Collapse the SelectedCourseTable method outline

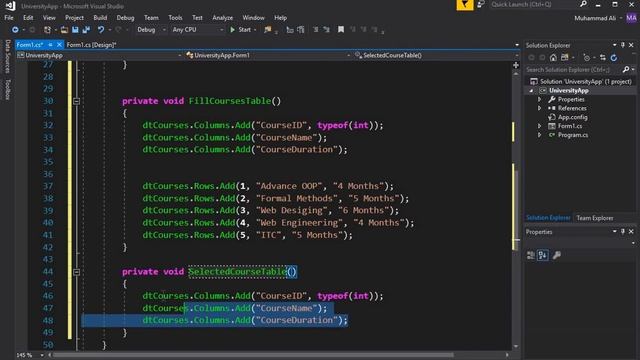point(76,272)
